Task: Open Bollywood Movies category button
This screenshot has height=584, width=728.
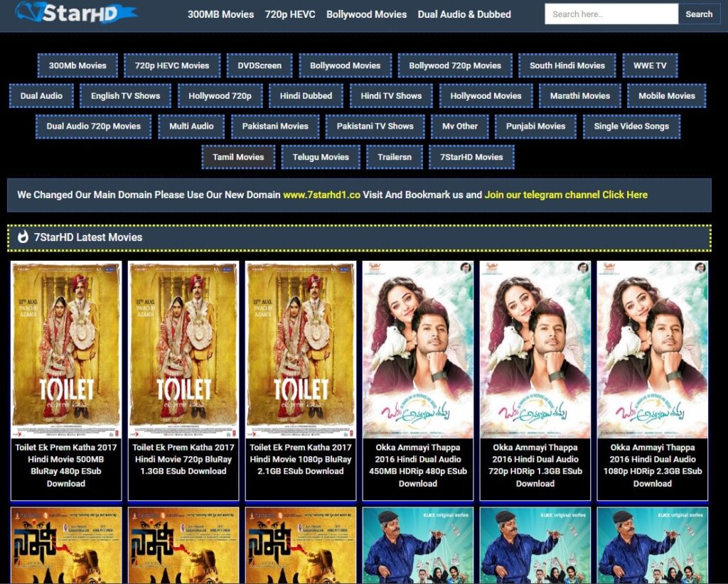Action: 345,65
